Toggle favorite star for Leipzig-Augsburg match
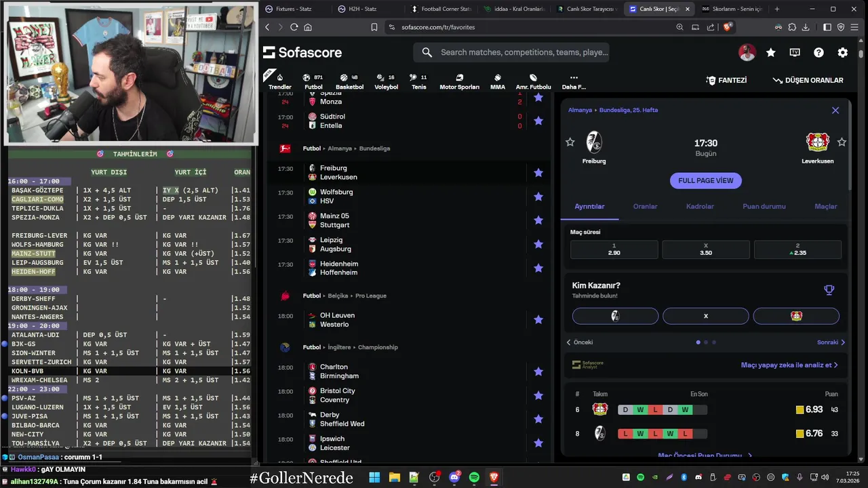868x488 pixels. (x=538, y=245)
